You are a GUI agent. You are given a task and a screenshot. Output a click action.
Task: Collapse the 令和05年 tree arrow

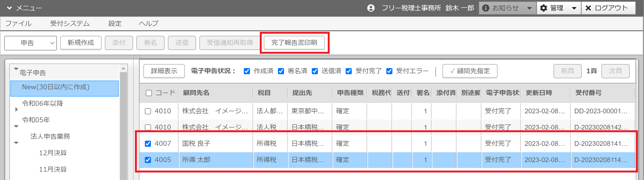(16, 127)
